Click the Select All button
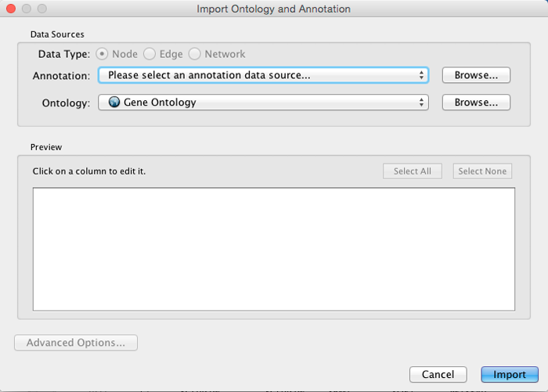 tap(413, 171)
